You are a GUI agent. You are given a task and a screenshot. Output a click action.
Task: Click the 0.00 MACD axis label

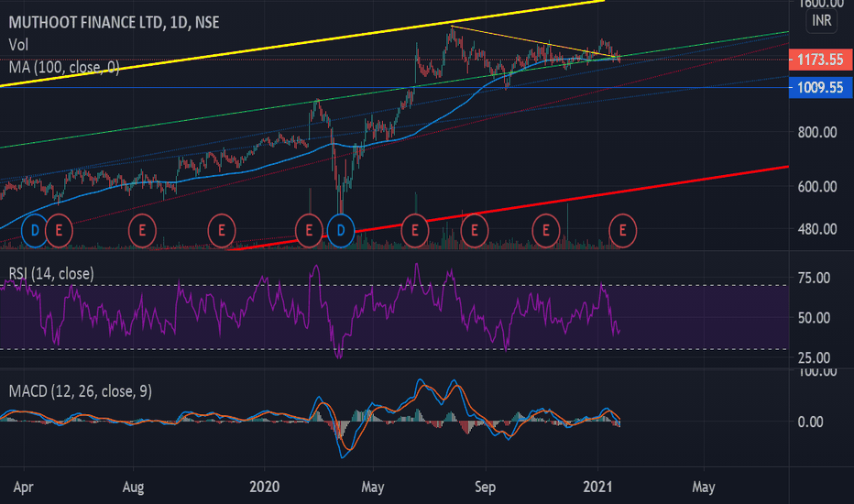click(810, 422)
